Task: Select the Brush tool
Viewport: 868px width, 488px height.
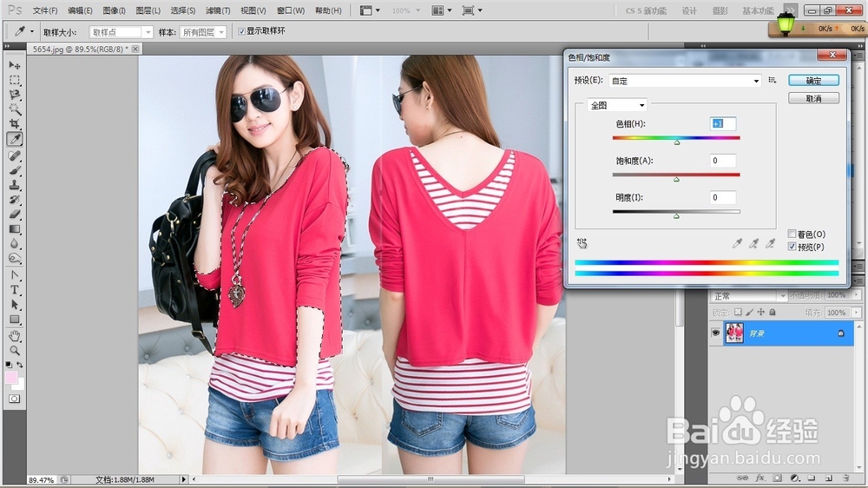Action: [15, 170]
